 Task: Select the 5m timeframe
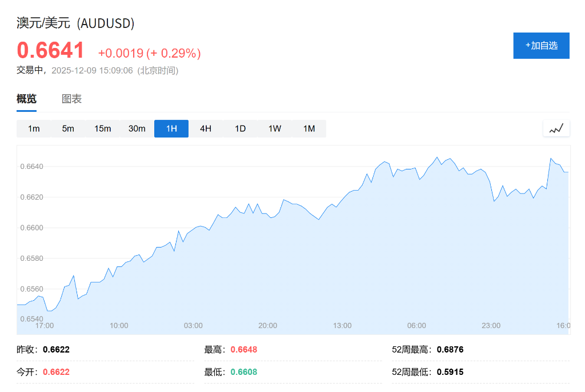[68, 128]
